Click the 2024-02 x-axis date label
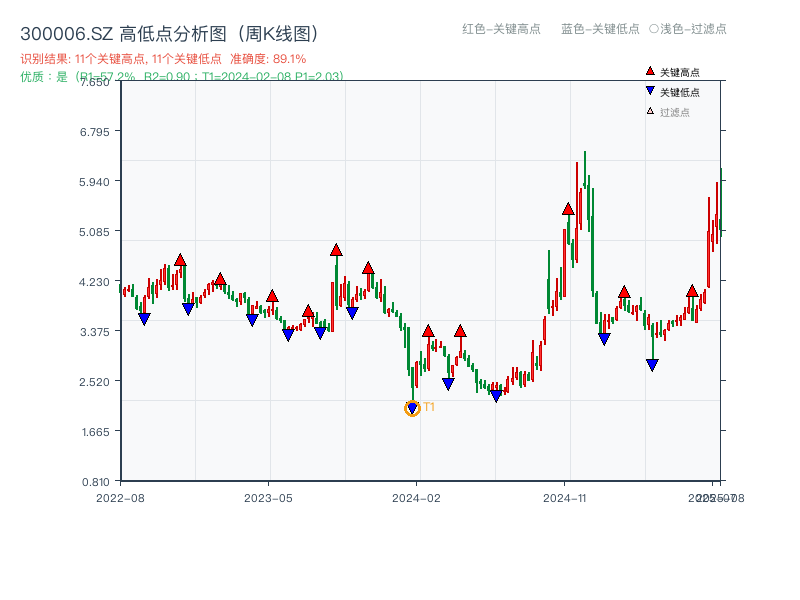The image size is (800, 600). pyautogui.click(x=416, y=498)
